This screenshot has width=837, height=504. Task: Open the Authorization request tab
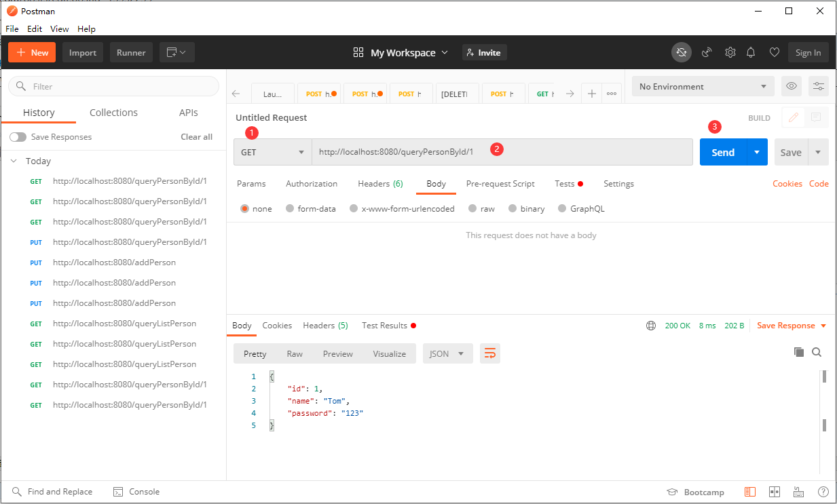312,184
